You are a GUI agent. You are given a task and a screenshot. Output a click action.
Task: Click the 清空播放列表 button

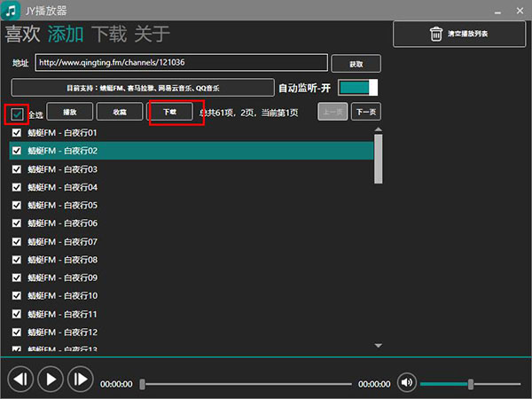click(459, 34)
